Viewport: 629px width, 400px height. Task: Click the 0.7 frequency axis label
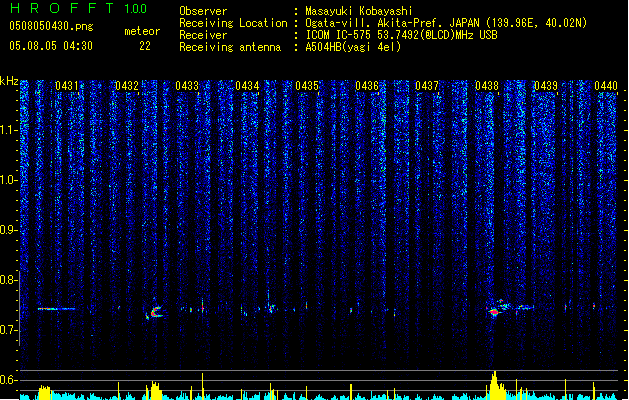coord(8,330)
